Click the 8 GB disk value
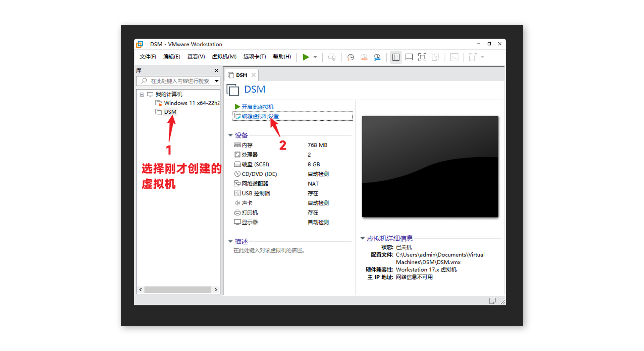Image resolution: width=644 pixels, height=351 pixels. pos(314,164)
